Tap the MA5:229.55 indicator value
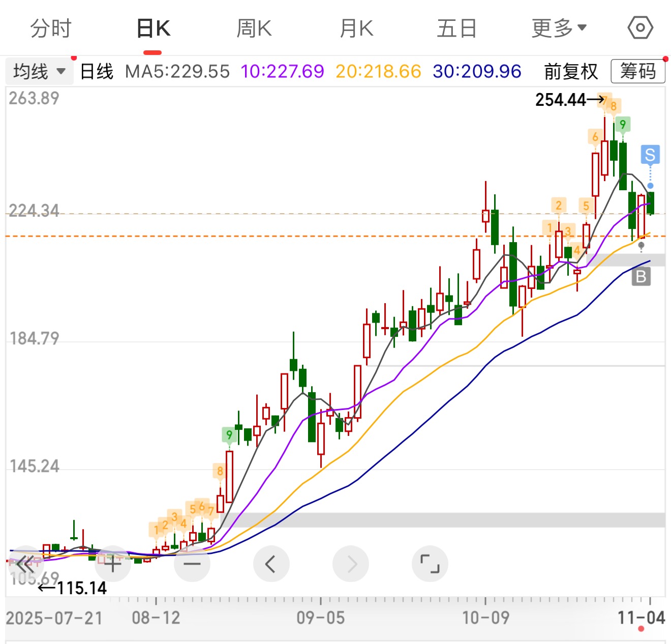 click(x=177, y=72)
